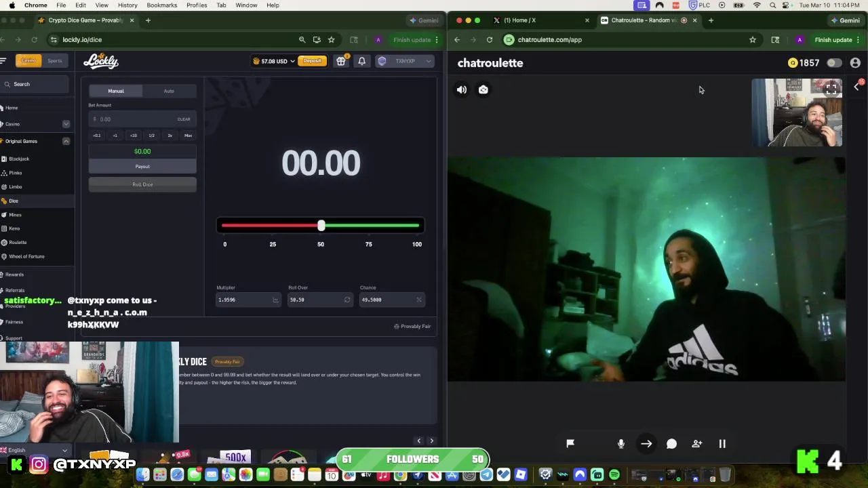Add this partner as a friend
Viewport: 868px width, 488px height.
coord(697,444)
